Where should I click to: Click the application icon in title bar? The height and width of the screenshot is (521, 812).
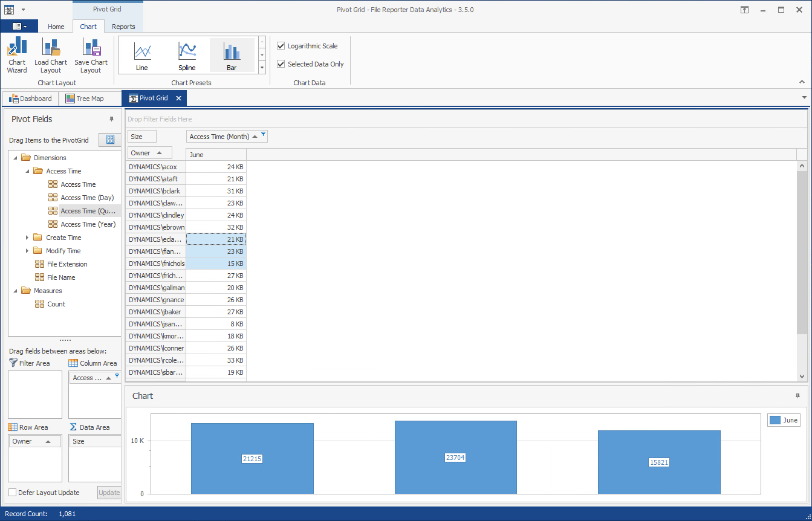tap(9, 9)
